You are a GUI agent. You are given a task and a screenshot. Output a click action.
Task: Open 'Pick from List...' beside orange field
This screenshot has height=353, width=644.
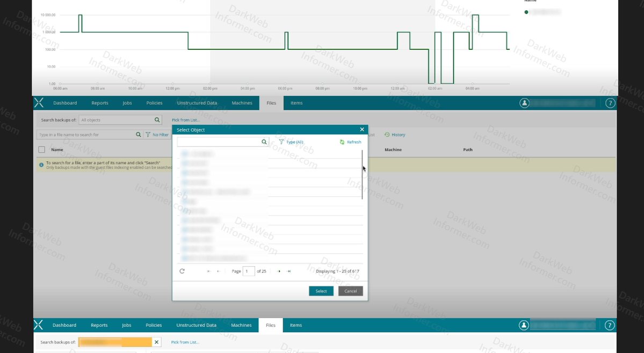click(x=185, y=342)
